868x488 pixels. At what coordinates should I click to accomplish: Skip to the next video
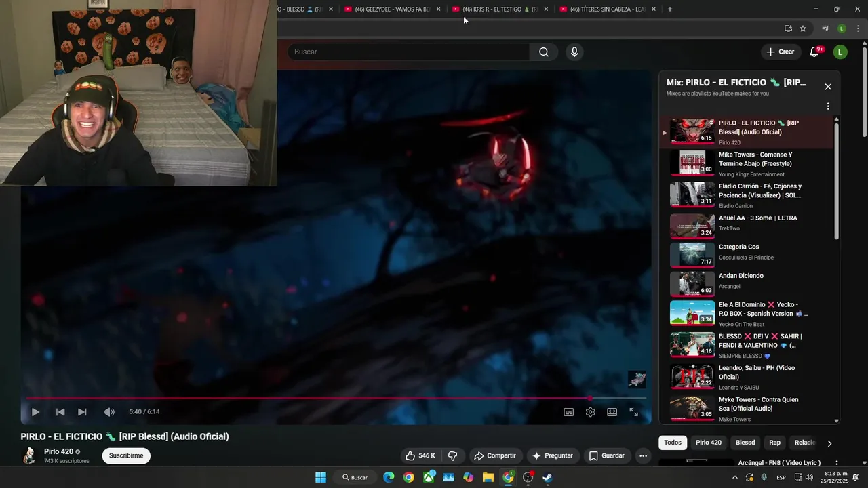pos(82,412)
